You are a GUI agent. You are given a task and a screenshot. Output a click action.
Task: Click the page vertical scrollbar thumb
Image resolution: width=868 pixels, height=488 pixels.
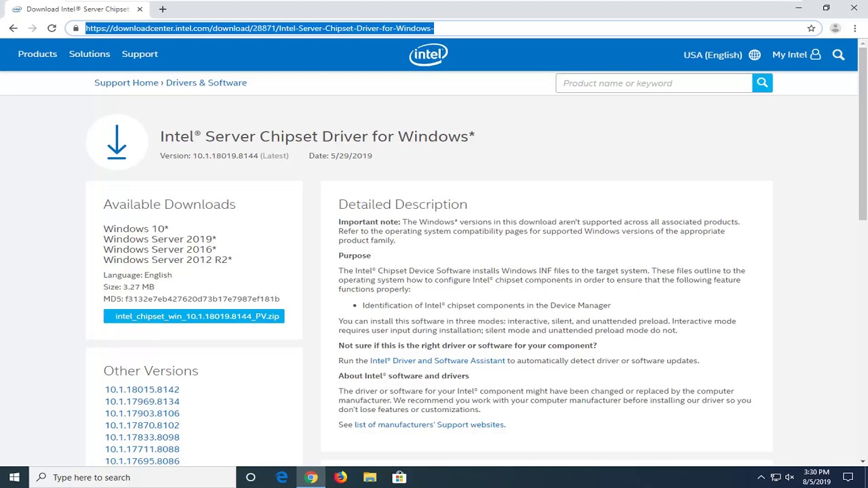(x=863, y=132)
